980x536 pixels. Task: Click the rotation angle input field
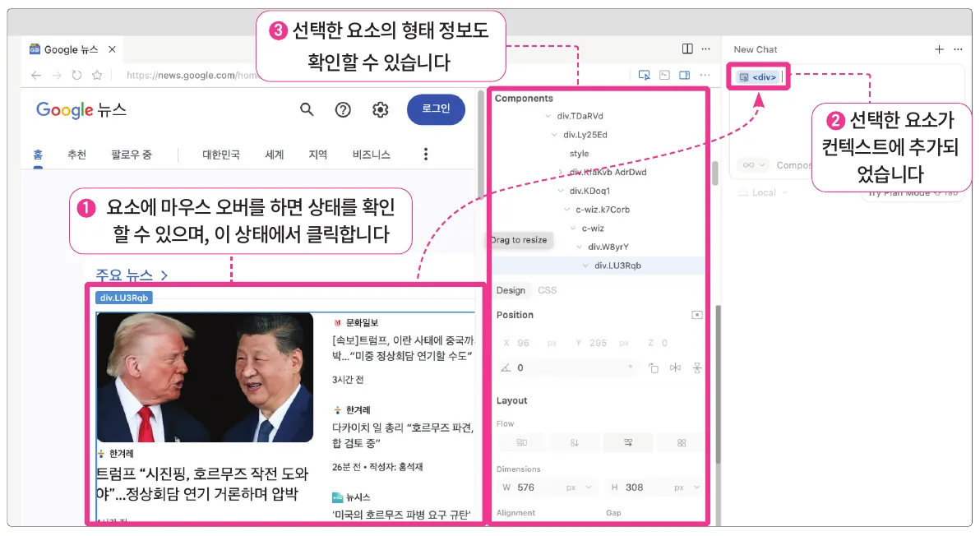568,368
